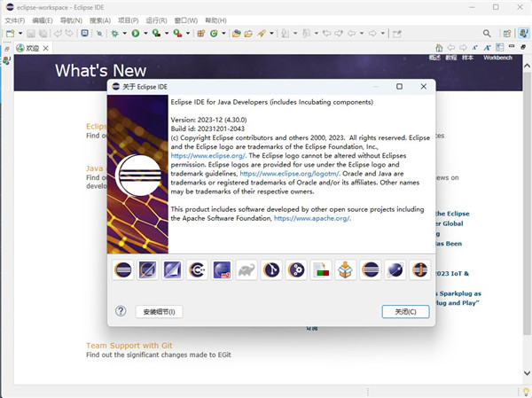This screenshot has width=532, height=398.
Task: Open the 项目(P) menu
Action: click(x=128, y=20)
